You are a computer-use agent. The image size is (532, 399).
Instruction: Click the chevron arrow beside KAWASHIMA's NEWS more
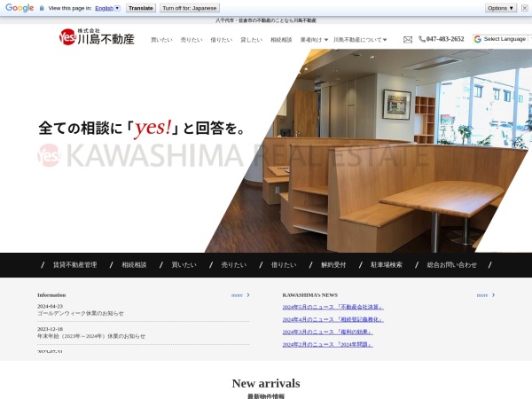click(493, 295)
